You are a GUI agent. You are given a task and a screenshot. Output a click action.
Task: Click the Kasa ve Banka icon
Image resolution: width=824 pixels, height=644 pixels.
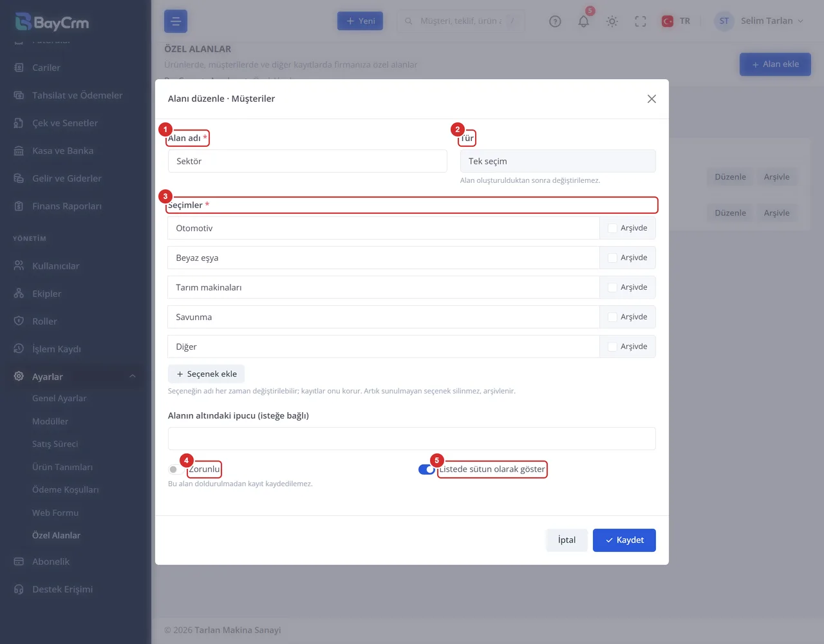19,151
